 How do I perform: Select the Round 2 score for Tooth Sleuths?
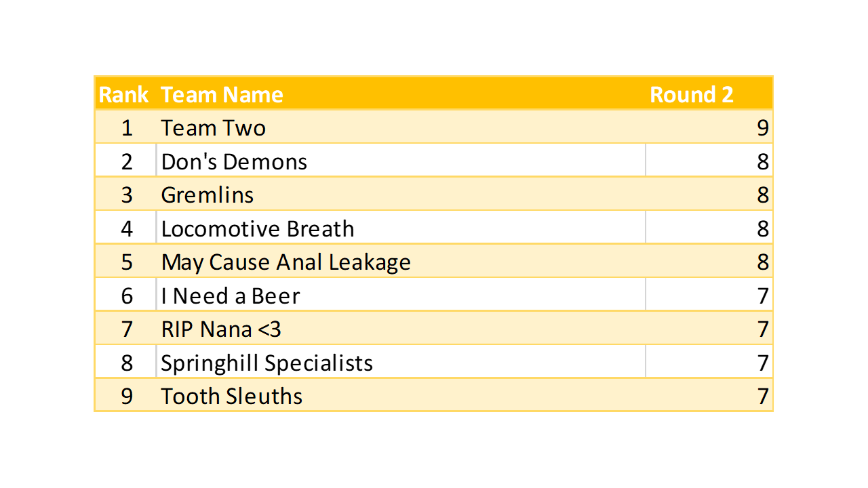point(763,396)
